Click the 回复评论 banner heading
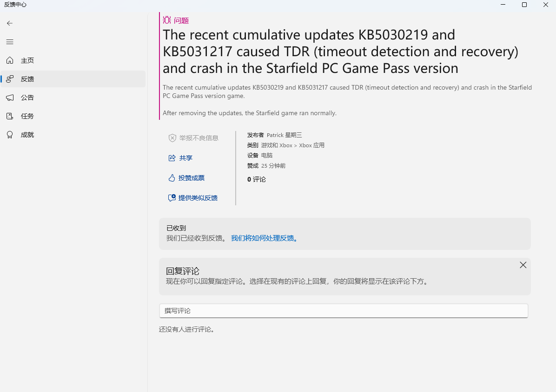This screenshot has width=556, height=392. point(183,271)
